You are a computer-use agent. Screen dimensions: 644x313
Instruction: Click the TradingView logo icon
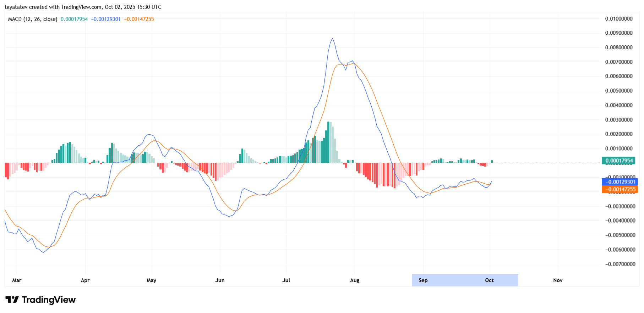(x=12, y=300)
